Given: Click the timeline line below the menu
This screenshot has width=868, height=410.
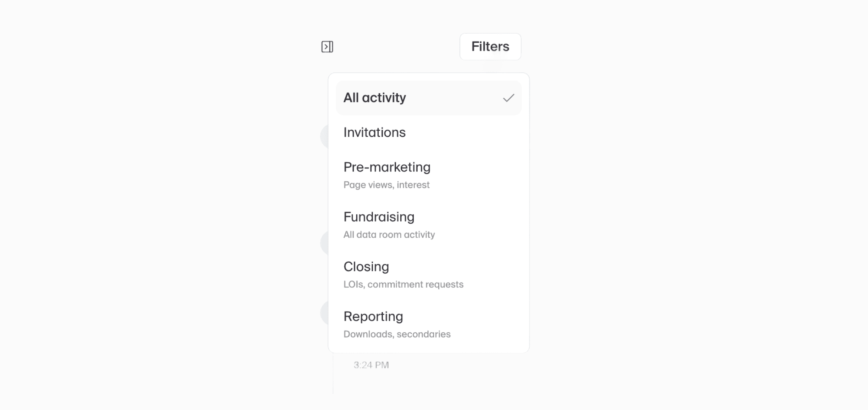Looking at the screenshot, I should [333, 373].
